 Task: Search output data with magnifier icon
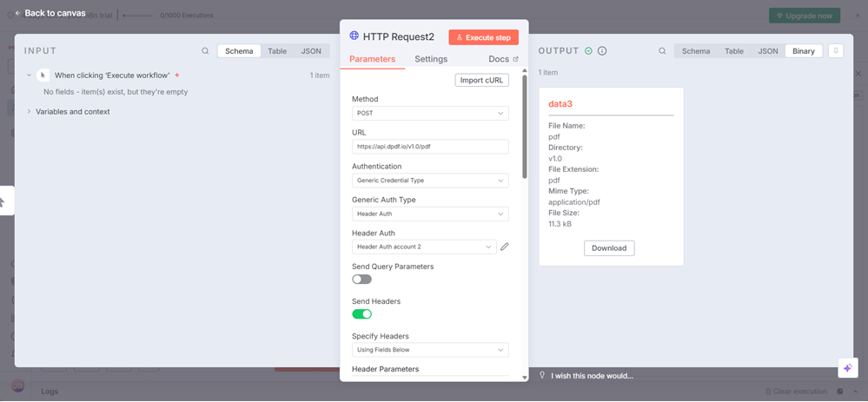coord(662,51)
